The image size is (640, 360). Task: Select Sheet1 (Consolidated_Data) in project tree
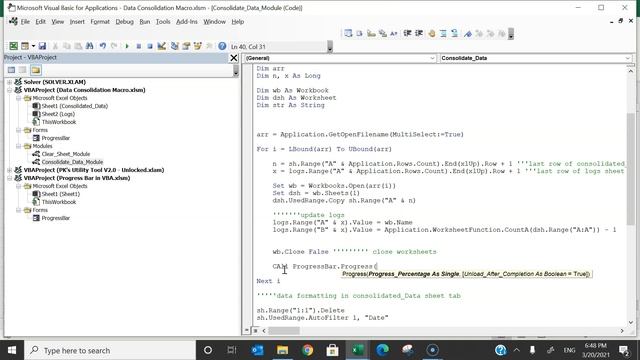74,106
